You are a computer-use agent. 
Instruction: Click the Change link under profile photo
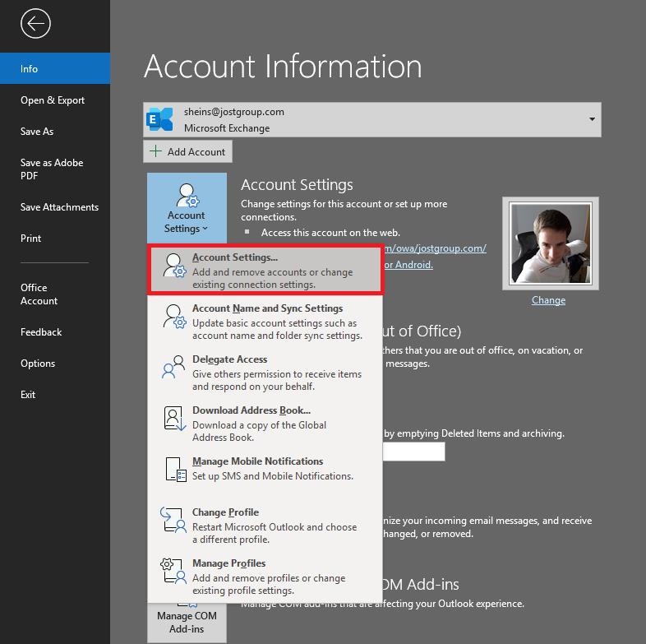tap(548, 300)
